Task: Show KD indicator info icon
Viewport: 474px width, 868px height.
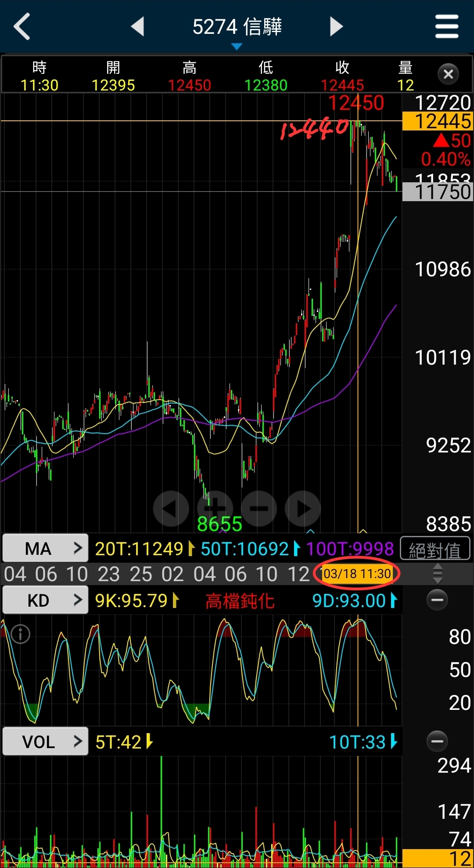Action: pyautogui.click(x=21, y=634)
